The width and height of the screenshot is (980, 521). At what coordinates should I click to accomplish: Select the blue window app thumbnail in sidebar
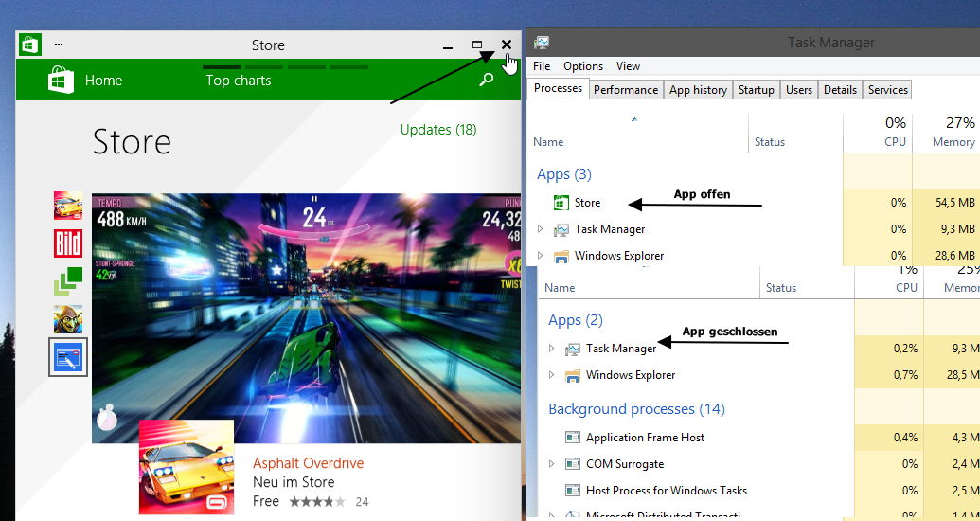tap(68, 357)
